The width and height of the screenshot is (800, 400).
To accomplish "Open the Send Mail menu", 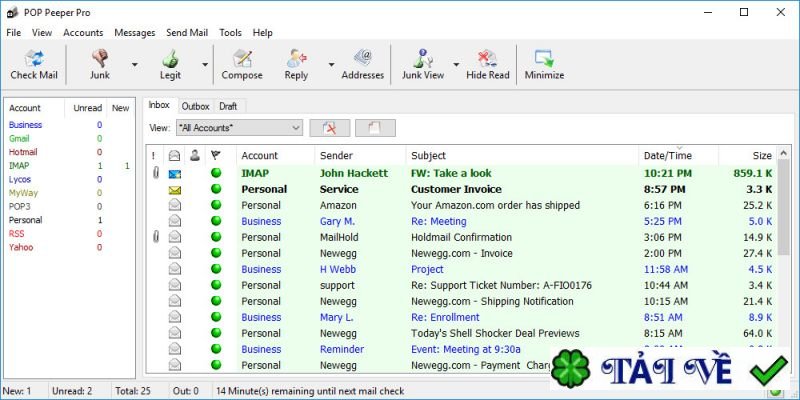I will pyautogui.click(x=187, y=33).
